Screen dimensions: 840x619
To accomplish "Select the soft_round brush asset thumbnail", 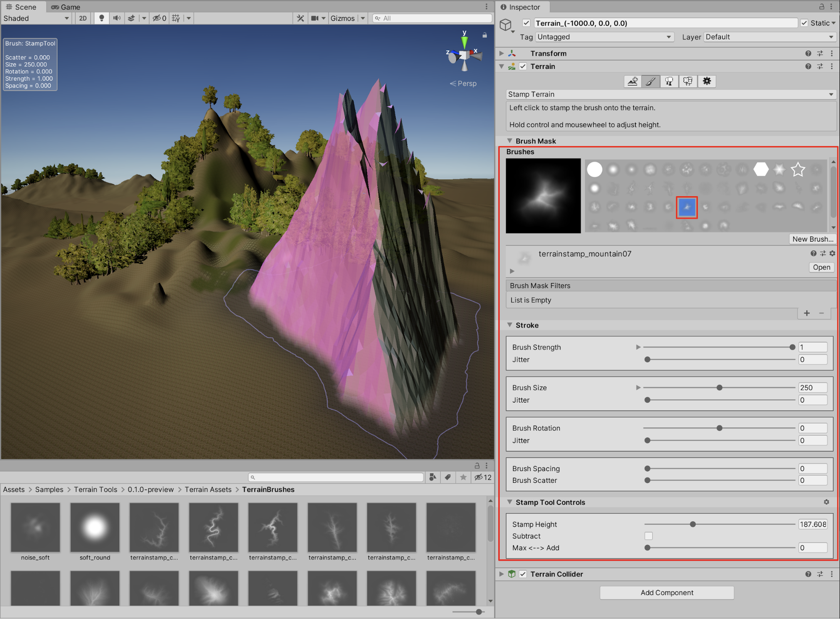I will point(95,528).
